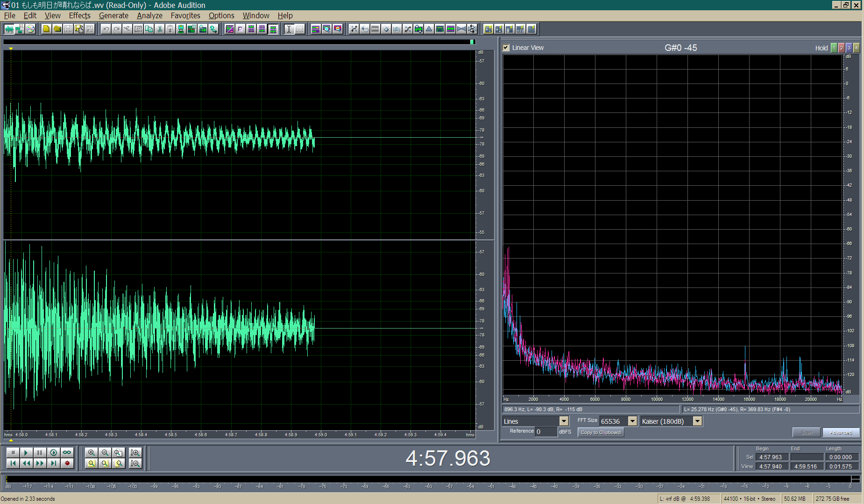This screenshot has width=864, height=504.
Task: Click Zoom Out Vertically icon
Action: (135, 463)
